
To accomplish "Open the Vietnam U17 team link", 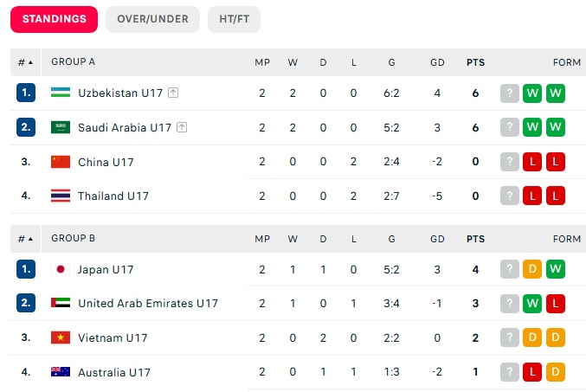I will pyautogui.click(x=113, y=338).
